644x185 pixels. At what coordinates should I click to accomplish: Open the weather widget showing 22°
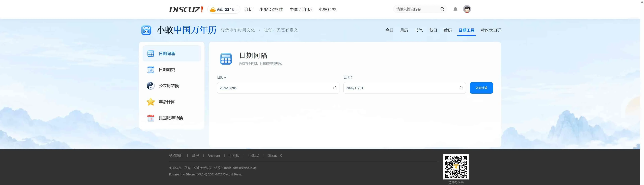pyautogui.click(x=224, y=10)
